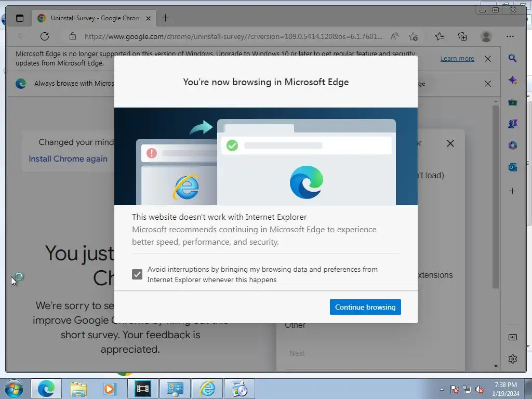Open sidebar Microsoft 365 icon
Screen dimensions: 532x399
pos(513,145)
